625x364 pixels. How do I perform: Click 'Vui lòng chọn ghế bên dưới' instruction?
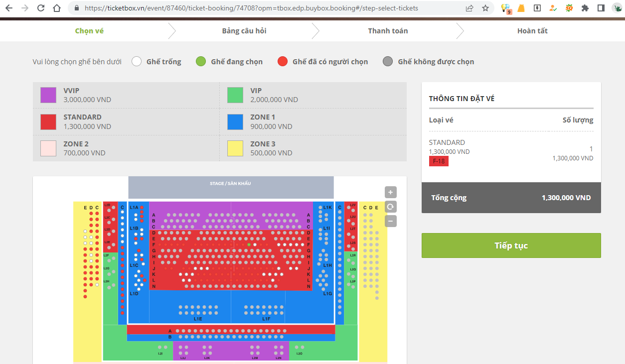click(77, 62)
